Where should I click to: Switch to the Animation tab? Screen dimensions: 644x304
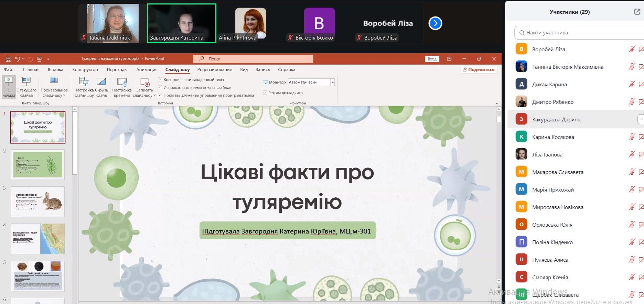click(147, 69)
